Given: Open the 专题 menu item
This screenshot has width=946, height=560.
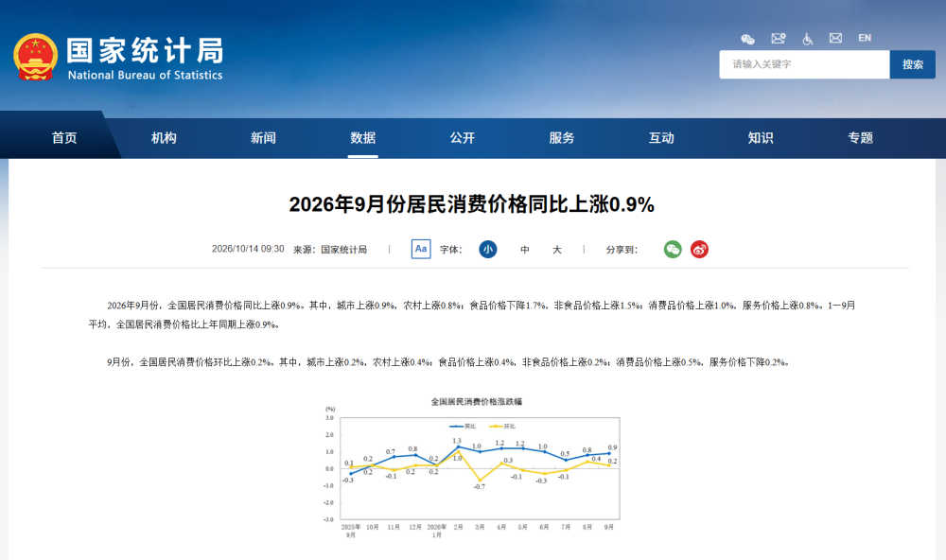Looking at the screenshot, I should click(860, 138).
